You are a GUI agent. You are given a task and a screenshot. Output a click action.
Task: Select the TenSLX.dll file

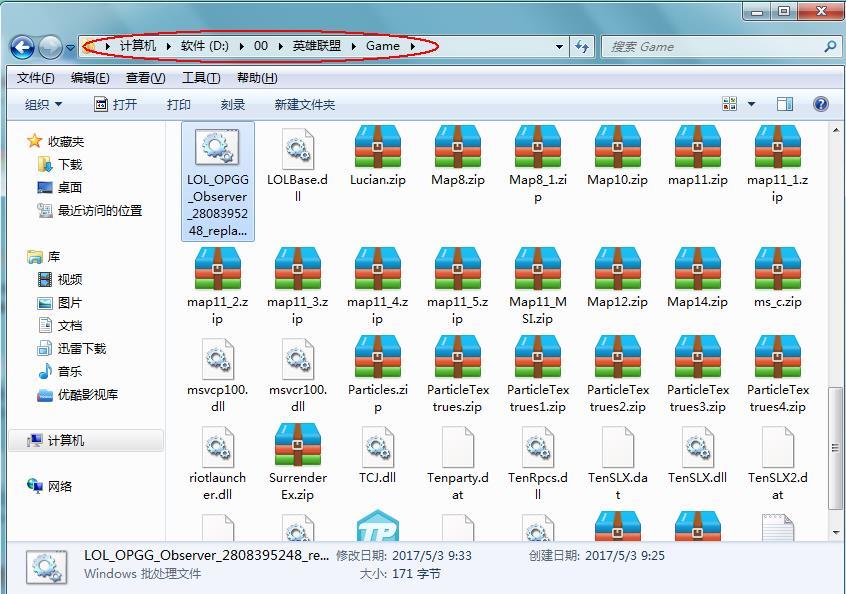click(x=698, y=455)
